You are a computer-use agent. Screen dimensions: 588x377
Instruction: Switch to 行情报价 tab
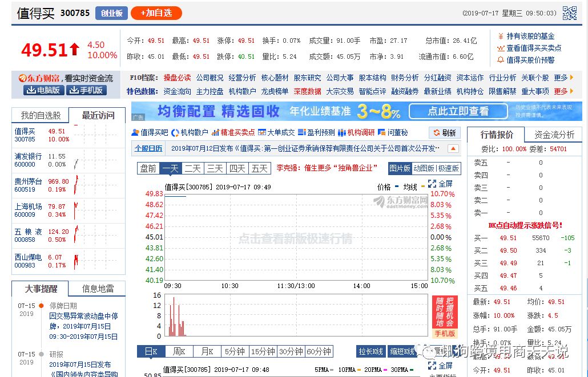point(497,135)
